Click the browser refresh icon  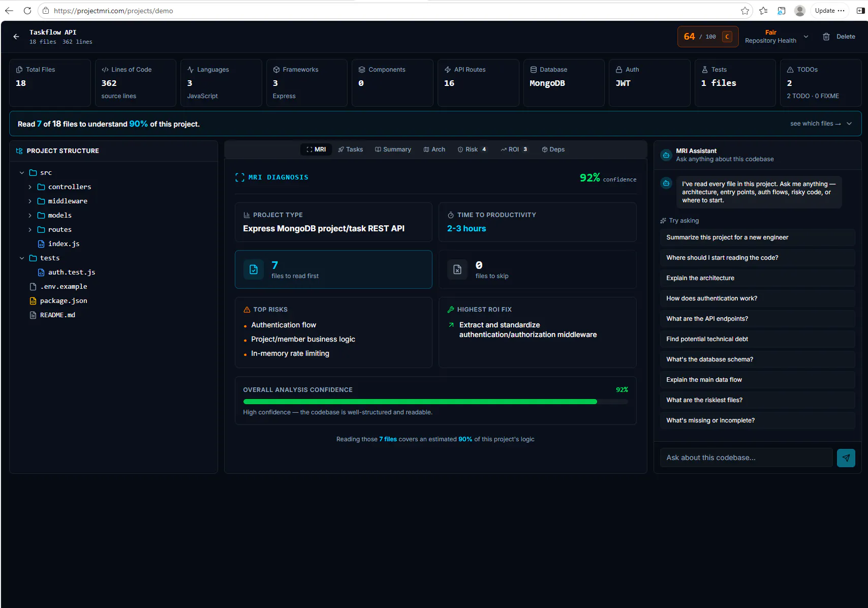[27, 11]
